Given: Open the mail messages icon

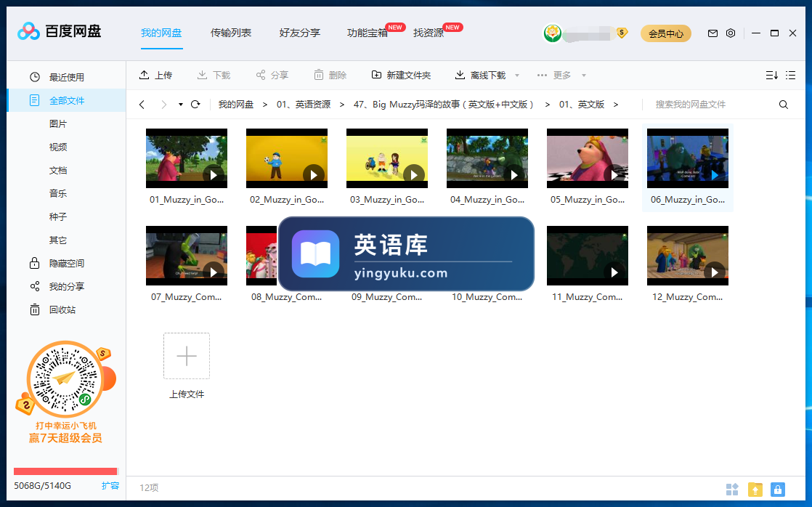Looking at the screenshot, I should tap(712, 33).
